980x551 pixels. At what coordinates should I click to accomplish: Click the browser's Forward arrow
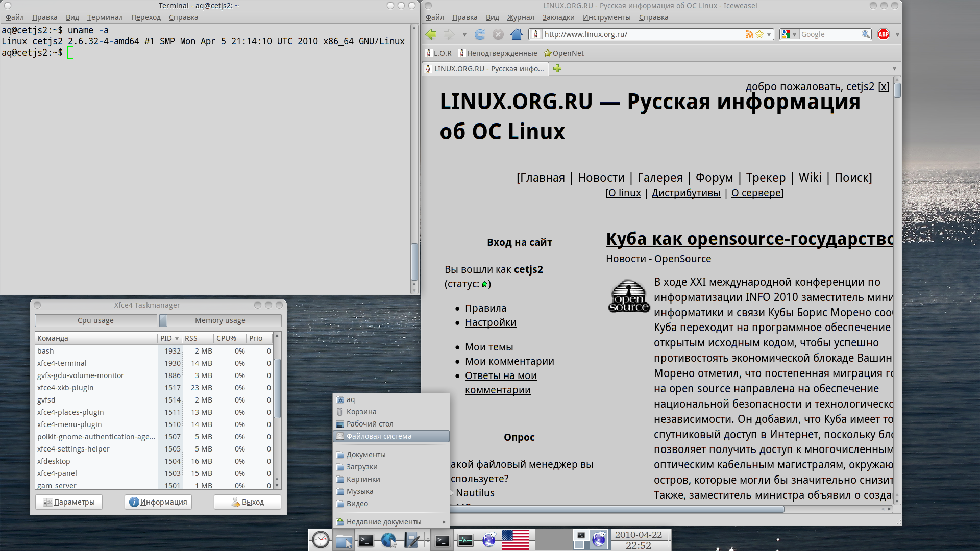[449, 34]
